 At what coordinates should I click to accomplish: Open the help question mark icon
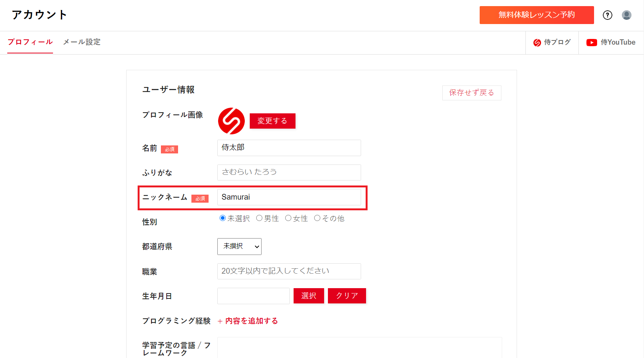coord(607,15)
